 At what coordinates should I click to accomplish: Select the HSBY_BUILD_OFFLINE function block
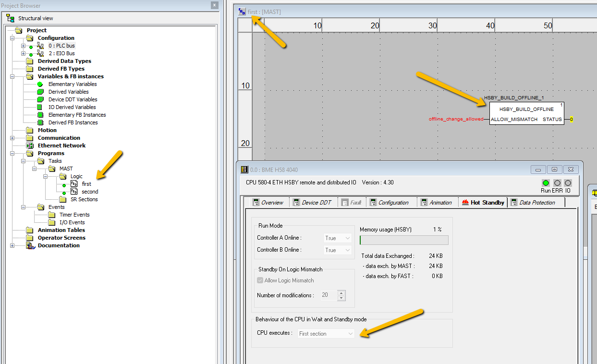(526, 114)
